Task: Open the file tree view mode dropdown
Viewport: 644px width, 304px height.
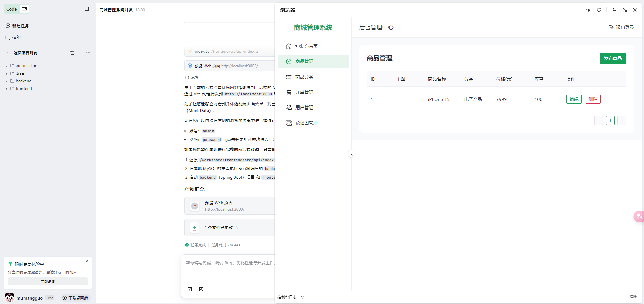Action: point(74,53)
